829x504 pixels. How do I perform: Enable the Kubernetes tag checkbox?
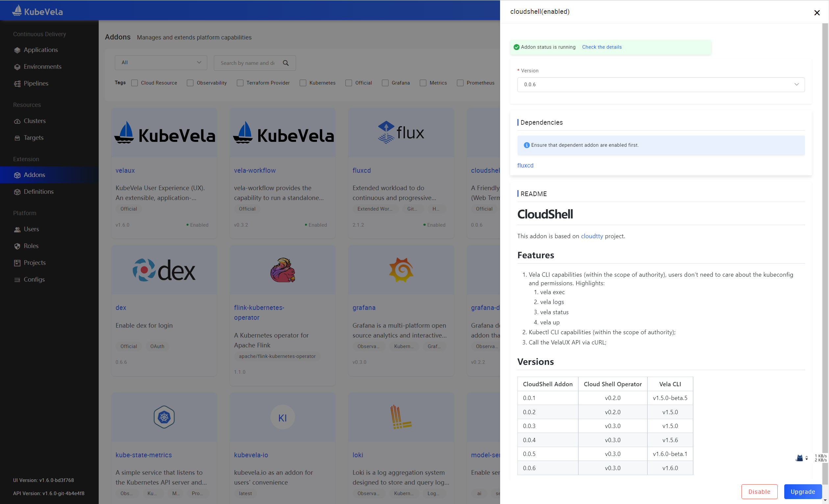(303, 83)
